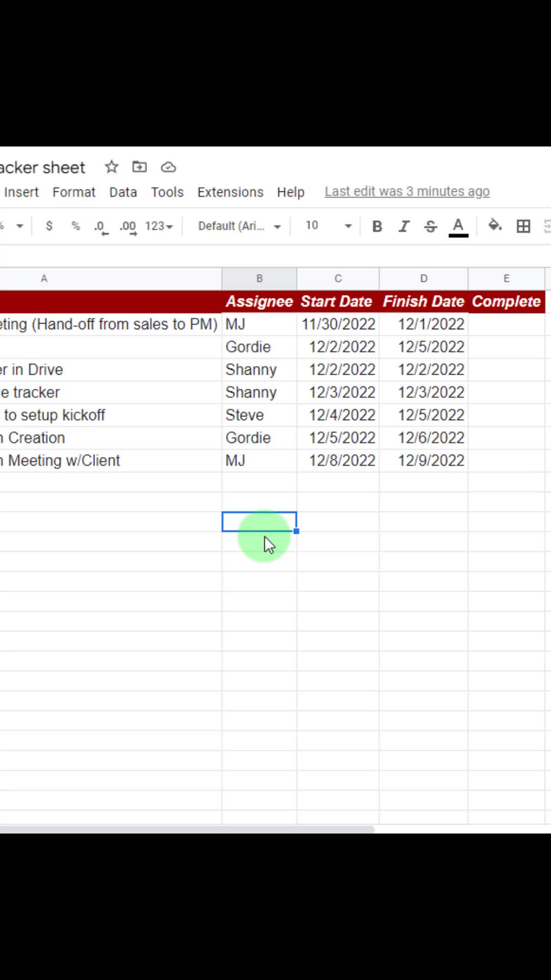551x980 pixels.
Task: Select the 'in Drive' task cell
Action: coord(111,370)
